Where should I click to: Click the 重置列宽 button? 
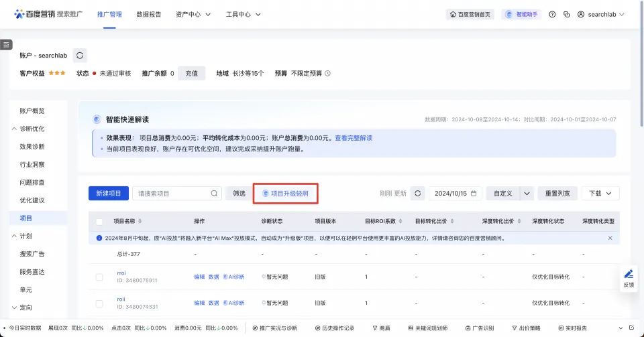pyautogui.click(x=557, y=193)
